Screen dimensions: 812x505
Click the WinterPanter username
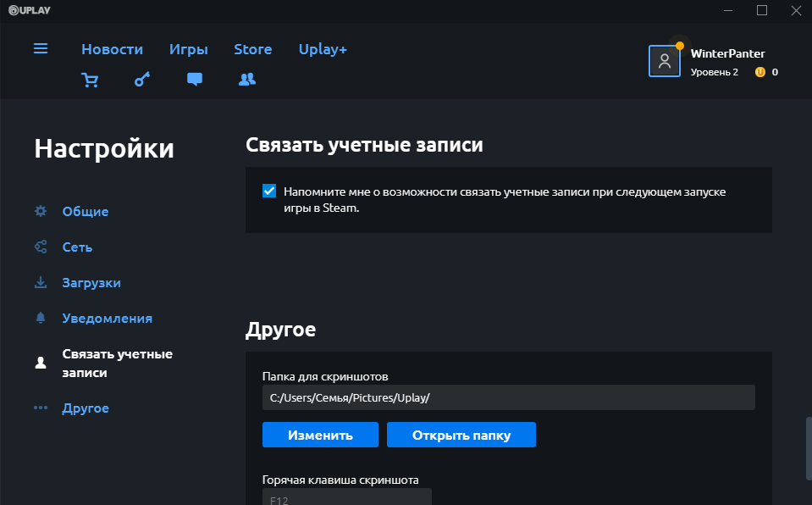point(727,53)
